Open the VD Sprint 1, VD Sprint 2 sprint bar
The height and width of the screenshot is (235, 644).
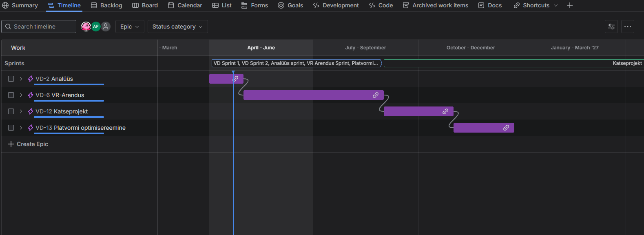coord(297,63)
